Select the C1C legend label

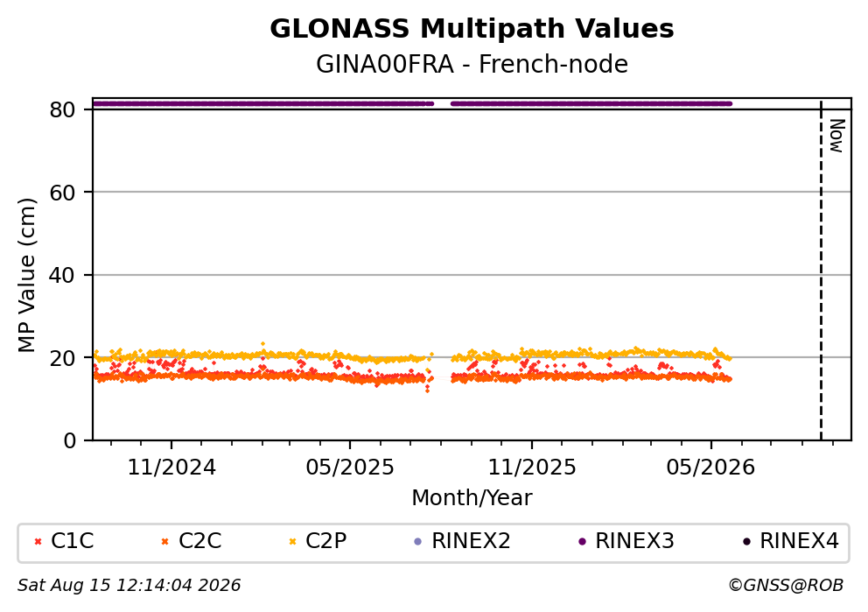[73, 541]
